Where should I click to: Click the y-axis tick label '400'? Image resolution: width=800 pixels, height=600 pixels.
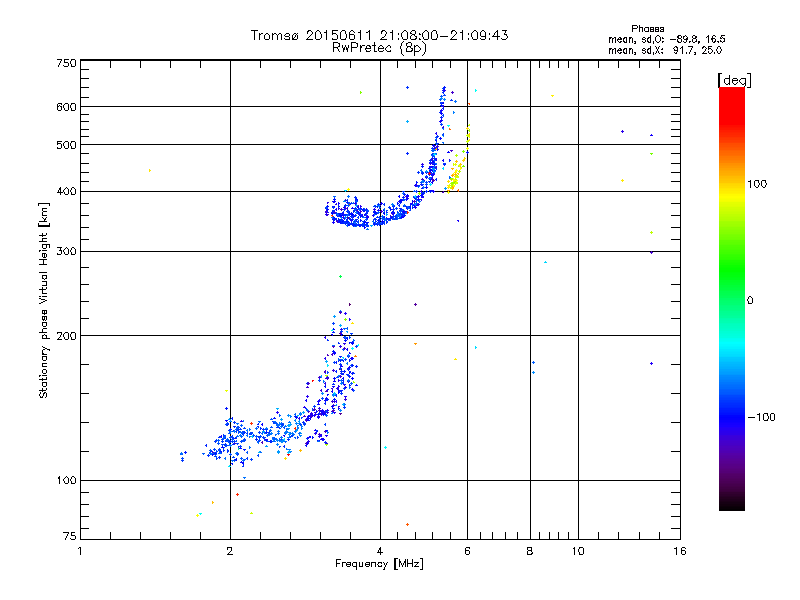[x=66, y=192]
